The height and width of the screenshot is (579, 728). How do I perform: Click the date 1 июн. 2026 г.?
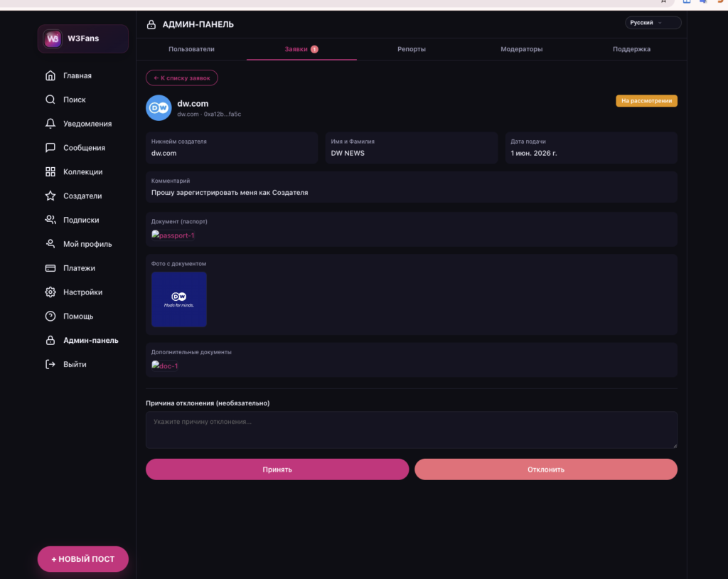click(533, 154)
